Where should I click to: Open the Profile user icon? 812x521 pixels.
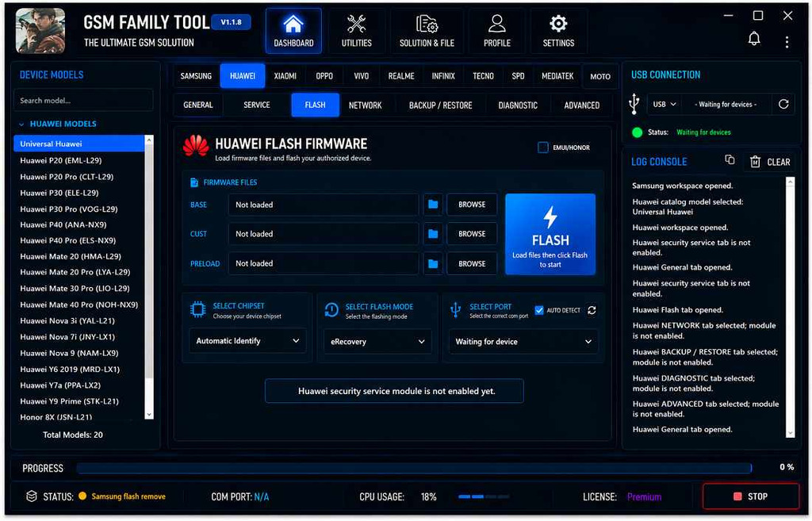(496, 24)
